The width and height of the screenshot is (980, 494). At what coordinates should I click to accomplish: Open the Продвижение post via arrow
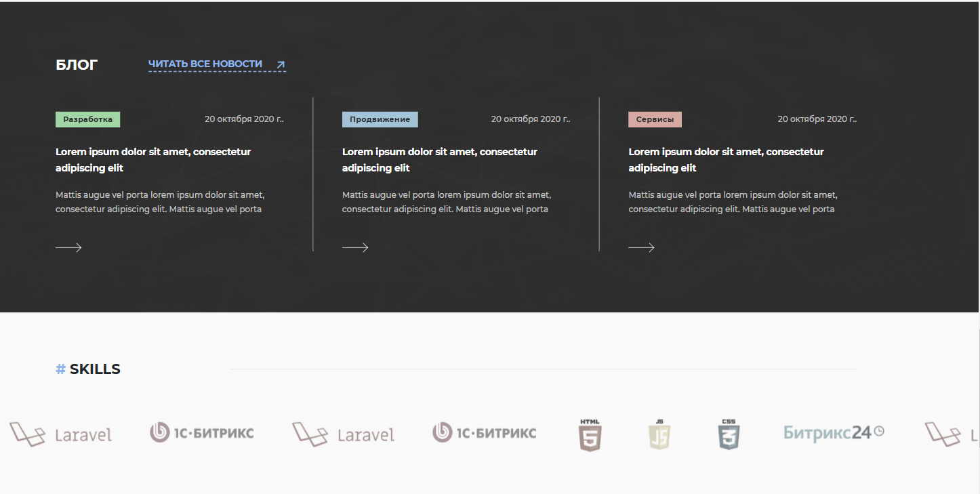[x=355, y=248]
